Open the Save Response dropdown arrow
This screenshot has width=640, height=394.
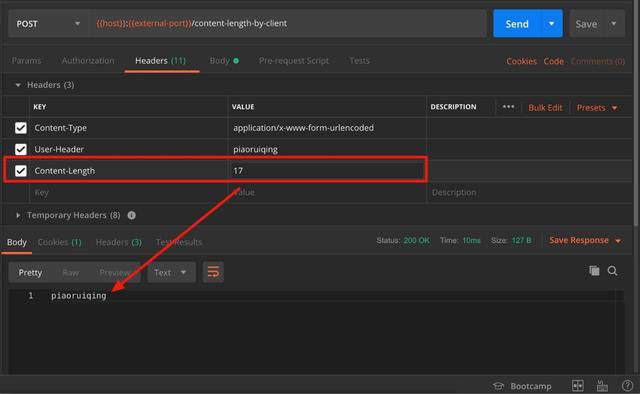click(x=618, y=241)
